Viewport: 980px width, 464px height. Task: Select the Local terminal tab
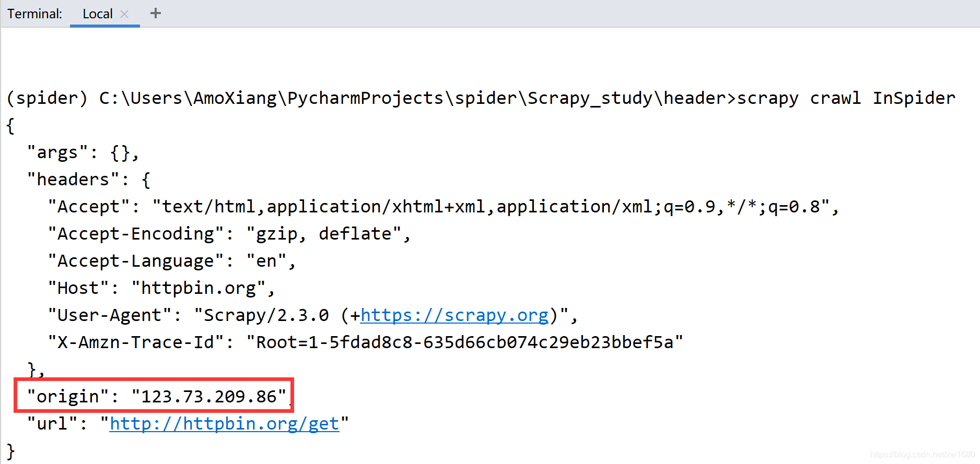point(98,14)
